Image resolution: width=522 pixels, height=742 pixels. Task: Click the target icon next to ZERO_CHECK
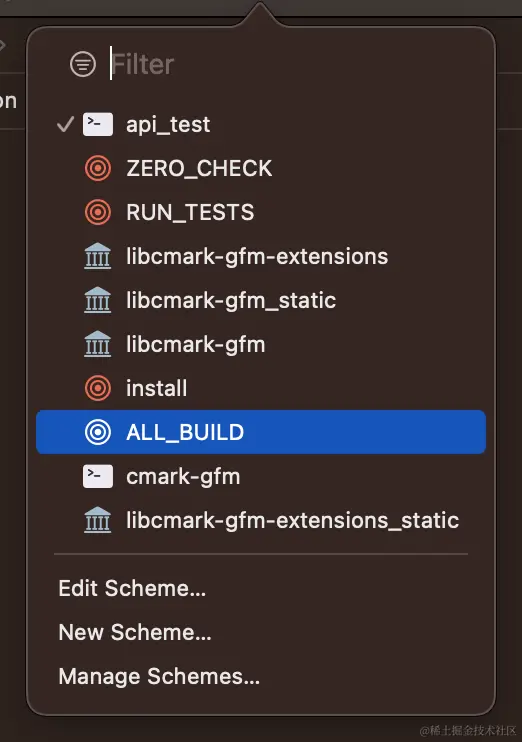pos(98,168)
